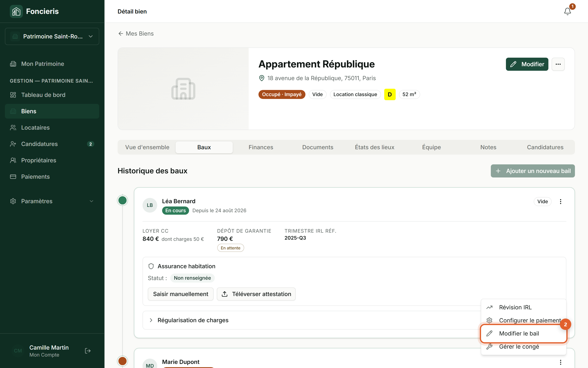
Task: Open the Notes tab
Action: coord(488,147)
